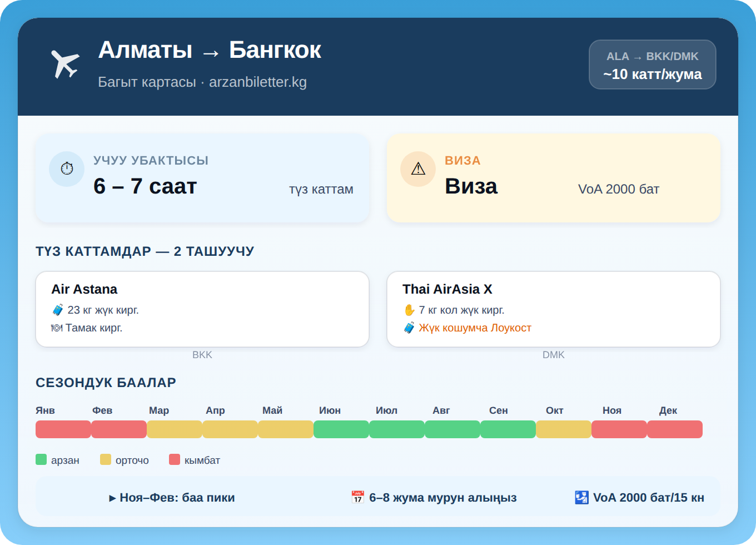Select the clock icon beside flight duration

[x=67, y=169]
